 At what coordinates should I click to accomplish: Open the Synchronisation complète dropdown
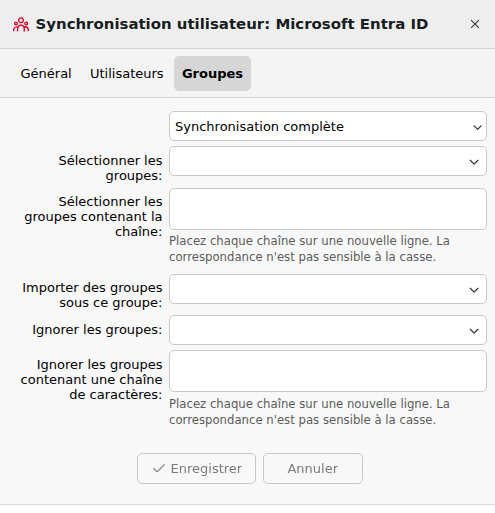click(328, 126)
